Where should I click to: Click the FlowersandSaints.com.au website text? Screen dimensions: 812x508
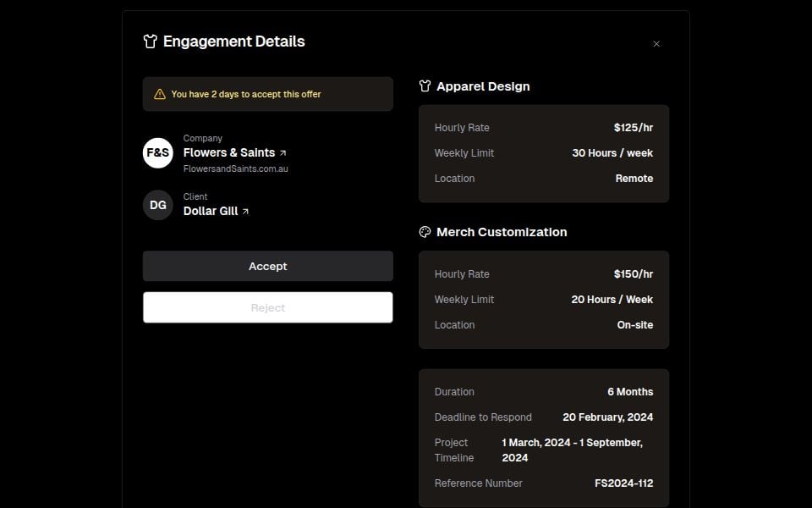(236, 168)
